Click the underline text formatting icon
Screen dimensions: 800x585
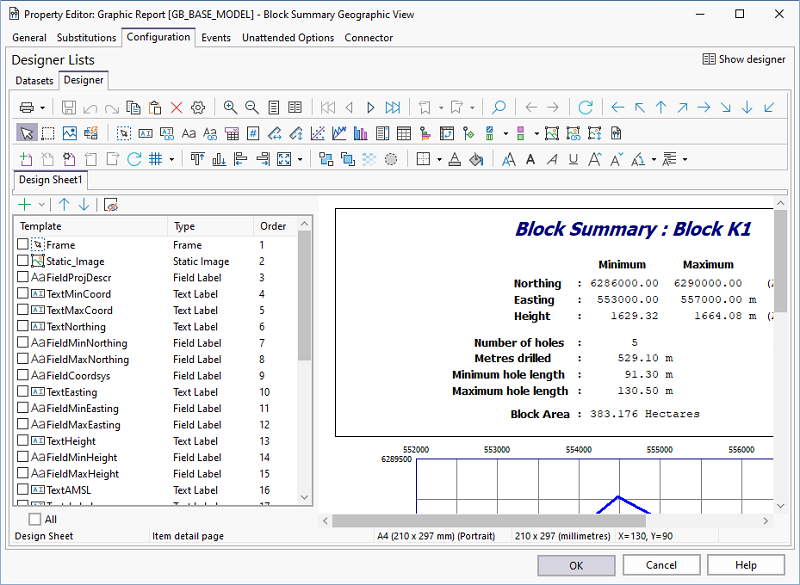click(573, 159)
